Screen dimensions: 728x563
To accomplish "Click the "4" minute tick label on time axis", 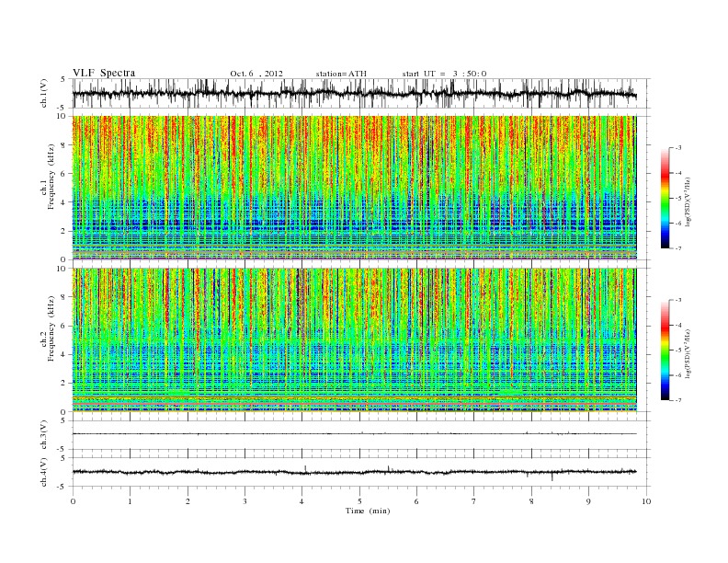I will 302,501.
